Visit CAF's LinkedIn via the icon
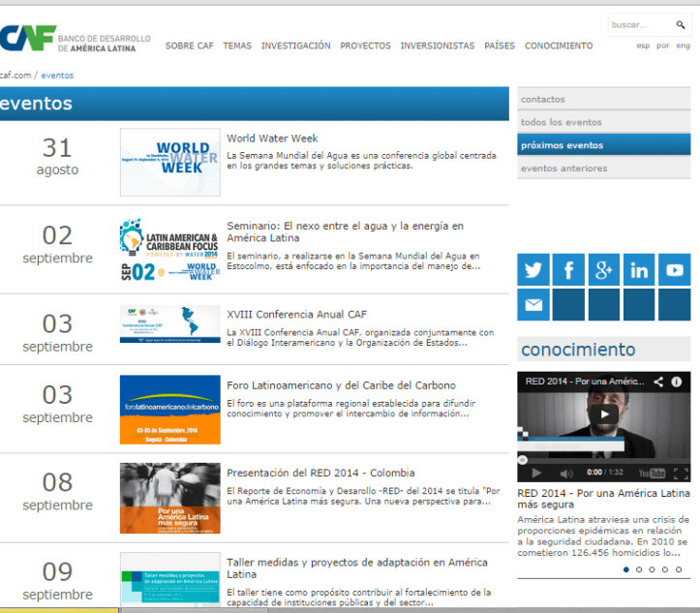700x613 pixels. [x=639, y=270]
